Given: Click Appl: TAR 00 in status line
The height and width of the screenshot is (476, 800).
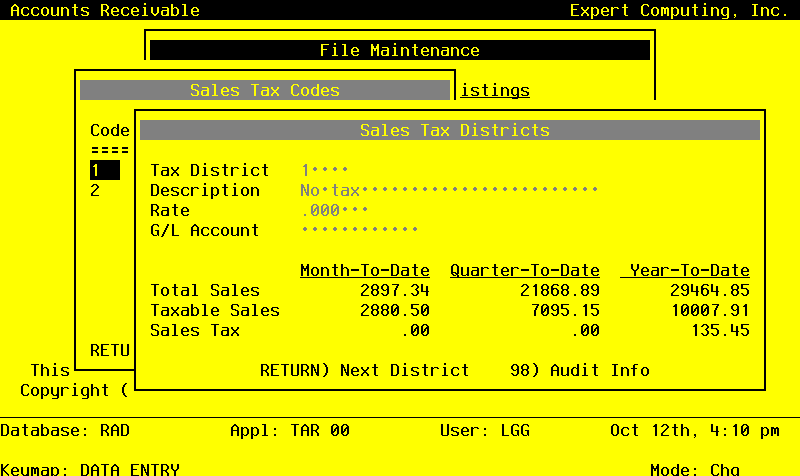Looking at the screenshot, I should (290, 430).
